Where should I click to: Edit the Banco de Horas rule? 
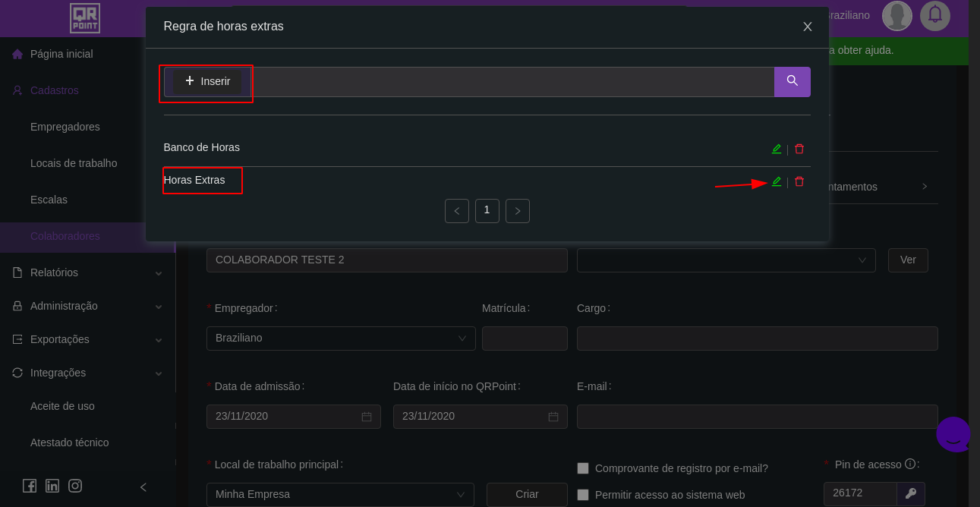pos(776,149)
